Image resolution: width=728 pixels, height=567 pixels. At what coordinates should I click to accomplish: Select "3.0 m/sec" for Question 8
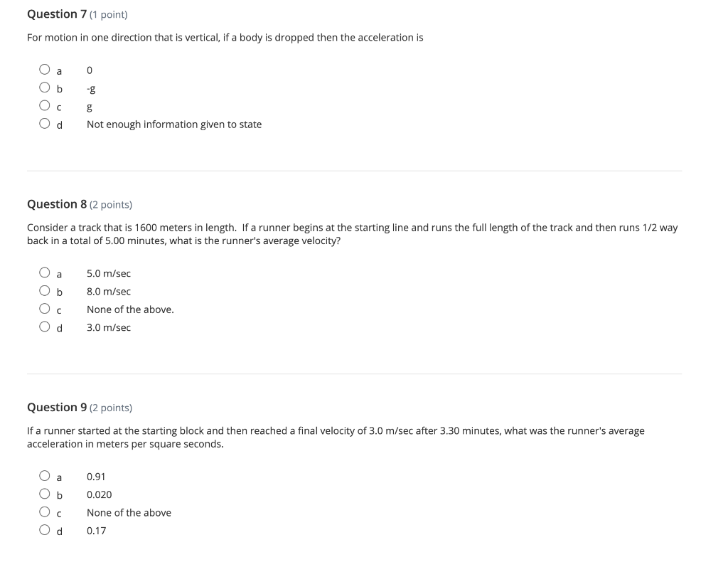44,327
